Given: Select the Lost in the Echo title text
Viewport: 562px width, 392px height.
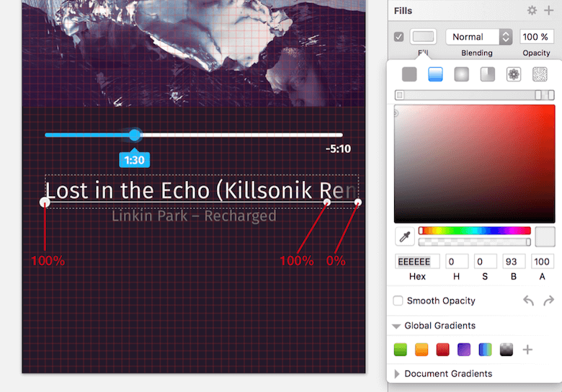Looking at the screenshot, I should tap(202, 190).
